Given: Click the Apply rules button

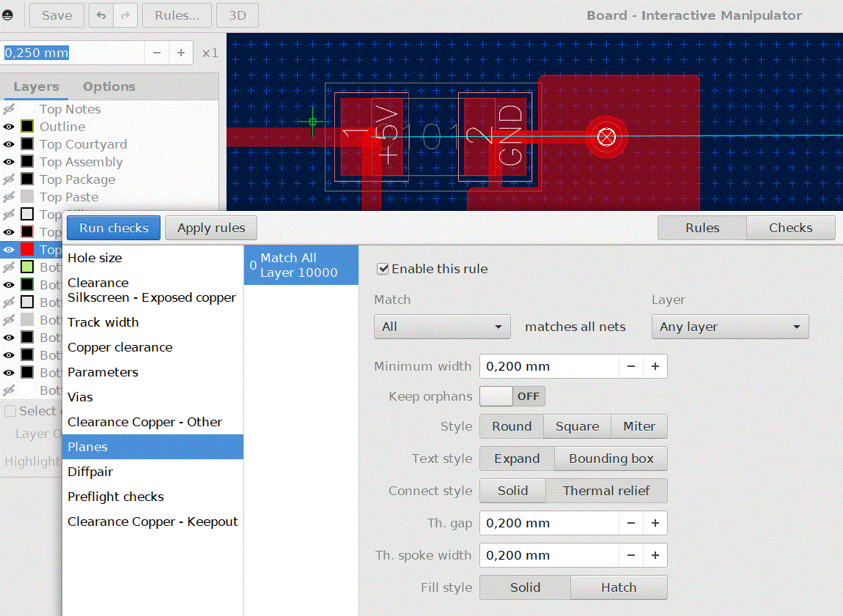Looking at the screenshot, I should point(211,228).
